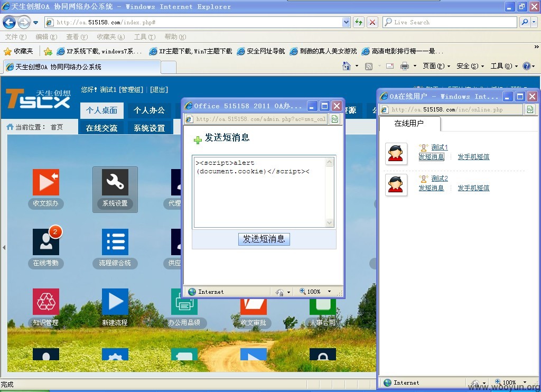Click the avatar of user 测试2
The image size is (541, 392).
tap(396, 184)
